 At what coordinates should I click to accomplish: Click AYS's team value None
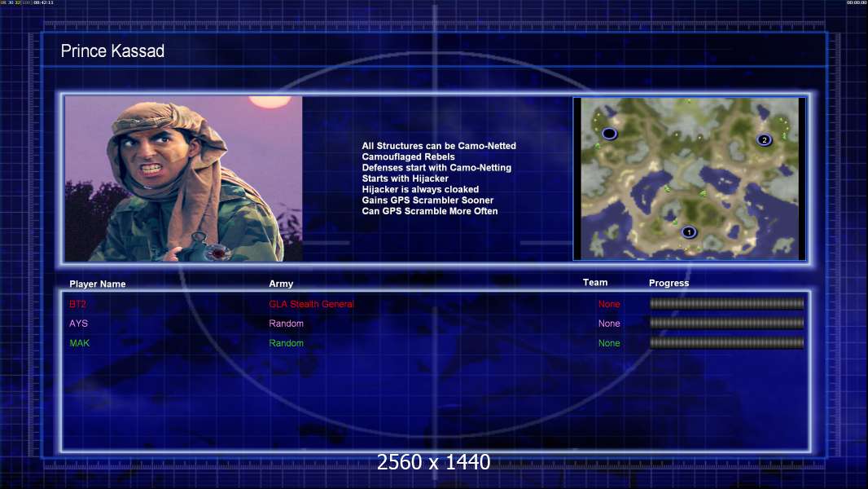click(x=609, y=324)
